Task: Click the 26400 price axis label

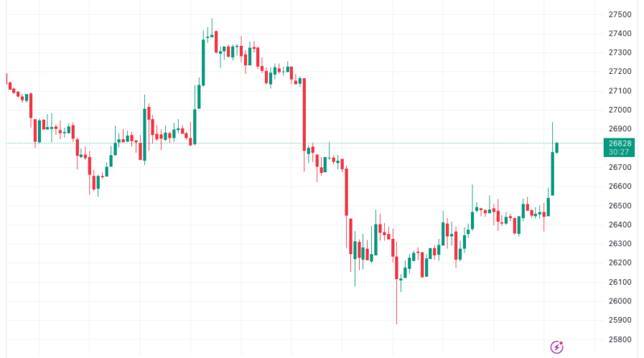Action: point(618,224)
